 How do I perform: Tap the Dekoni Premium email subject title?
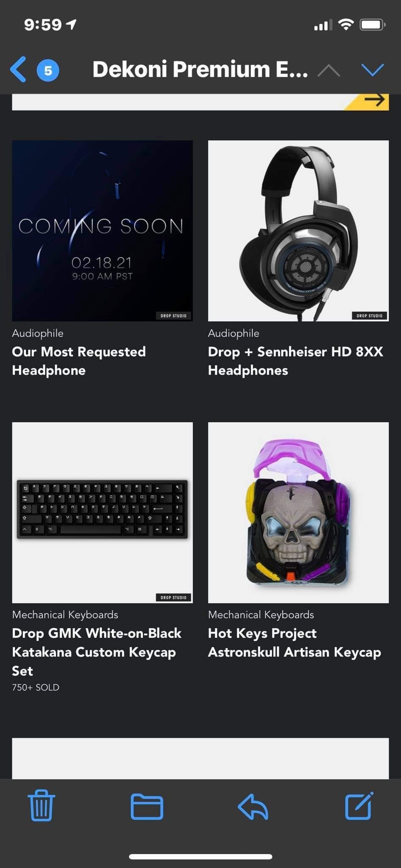(200, 70)
